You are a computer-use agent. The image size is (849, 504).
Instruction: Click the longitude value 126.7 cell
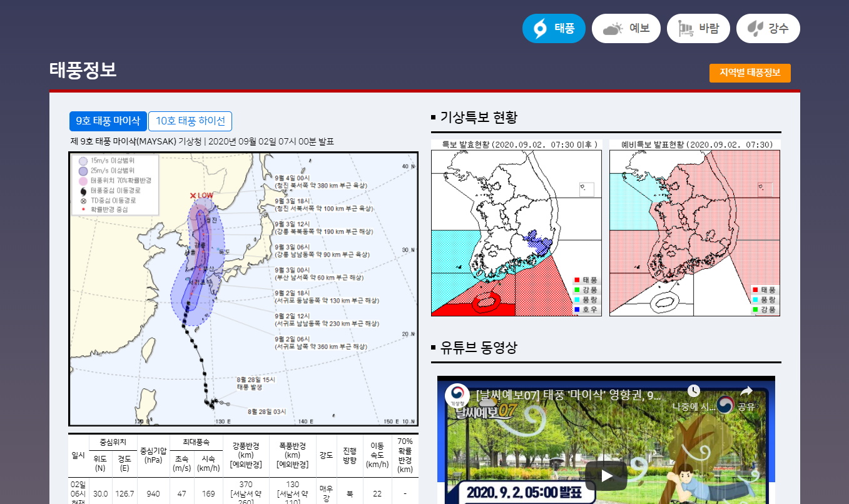pos(125,493)
